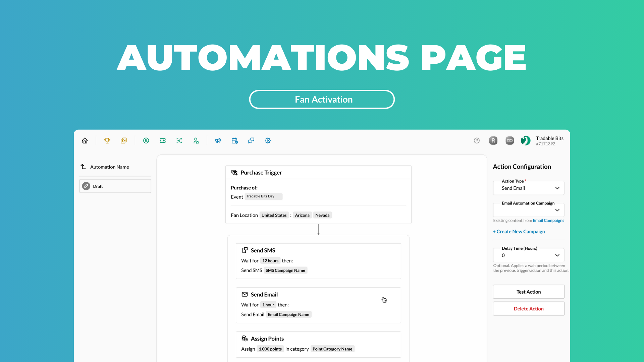Expand the Email Automation Campaign dropdown
Viewport: 644px width, 362px height.
tap(529, 210)
